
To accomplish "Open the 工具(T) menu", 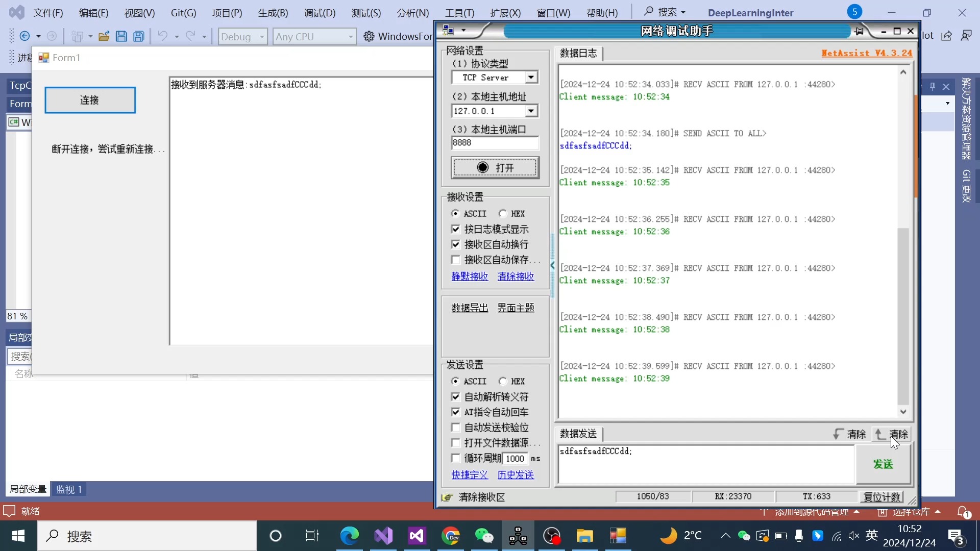I will (459, 13).
